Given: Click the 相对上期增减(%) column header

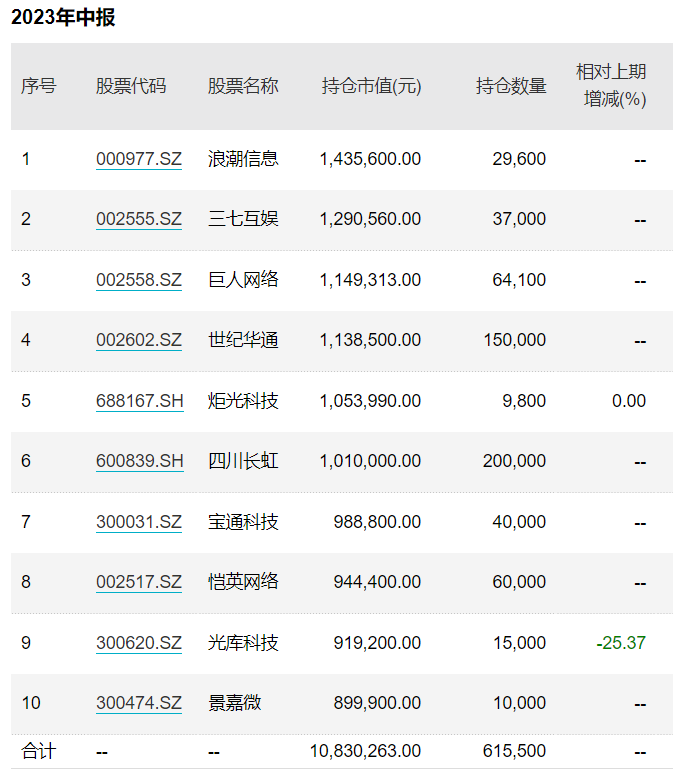Looking at the screenshot, I should (611, 85).
